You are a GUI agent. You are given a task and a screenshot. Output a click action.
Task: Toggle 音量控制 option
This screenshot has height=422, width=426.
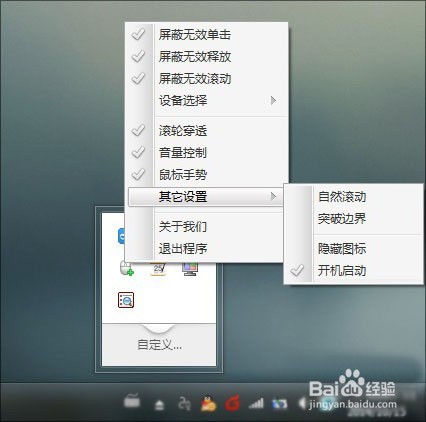(207, 153)
